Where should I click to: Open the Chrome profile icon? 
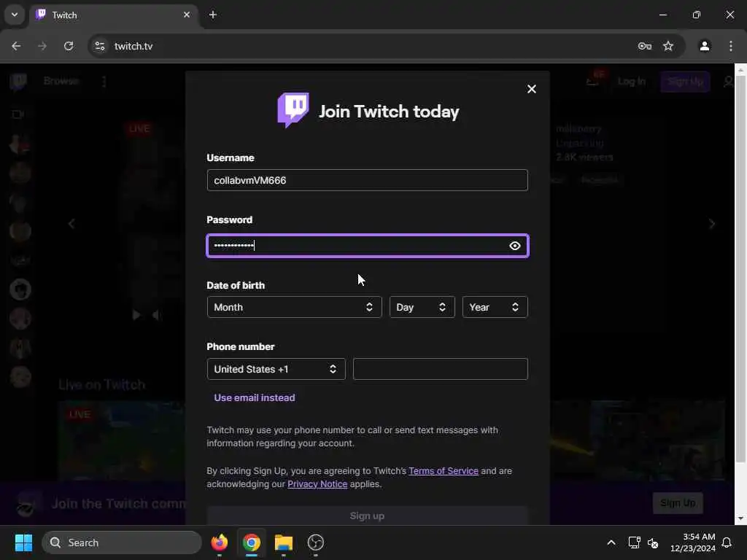click(x=705, y=46)
